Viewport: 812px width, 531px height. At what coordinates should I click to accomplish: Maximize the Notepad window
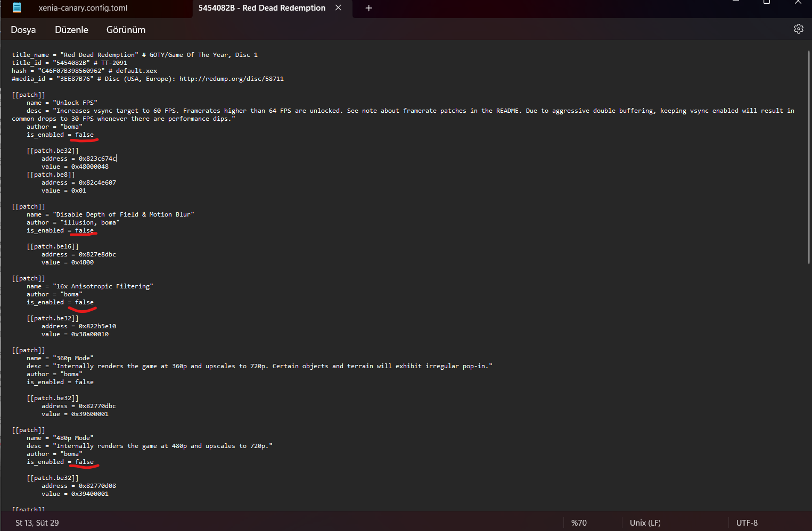[x=767, y=2]
